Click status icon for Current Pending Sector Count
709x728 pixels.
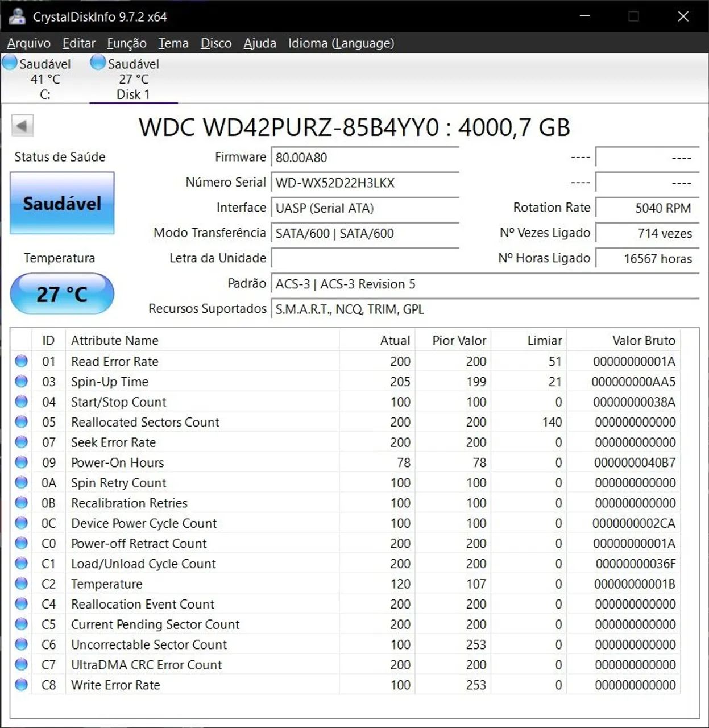[x=22, y=624]
